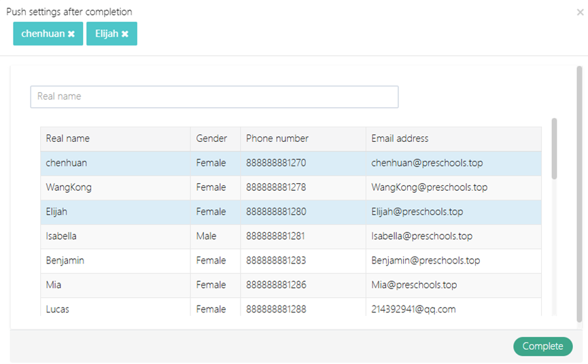Image resolution: width=588 pixels, height=364 pixels.
Task: Click the Male gender cell for Isabella
Action: click(x=215, y=236)
